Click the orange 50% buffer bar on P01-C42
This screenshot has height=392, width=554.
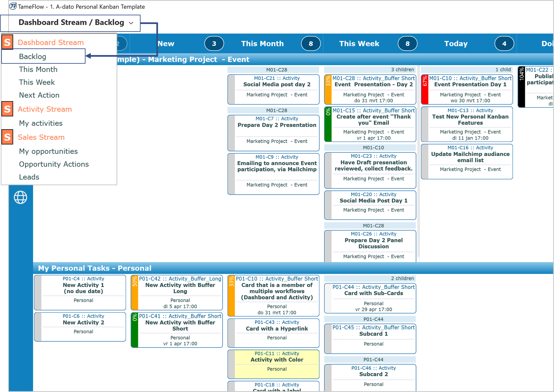[135, 293]
